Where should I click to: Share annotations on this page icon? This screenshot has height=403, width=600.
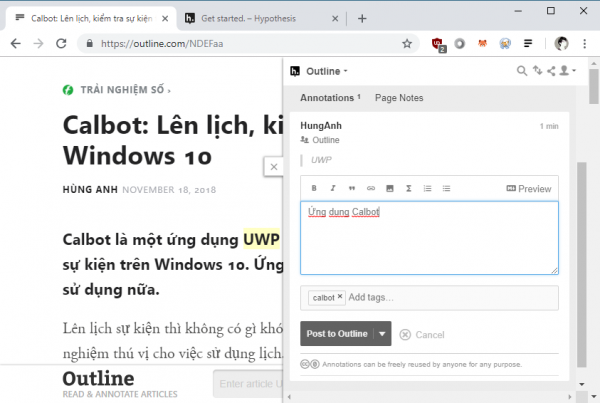[x=551, y=71]
